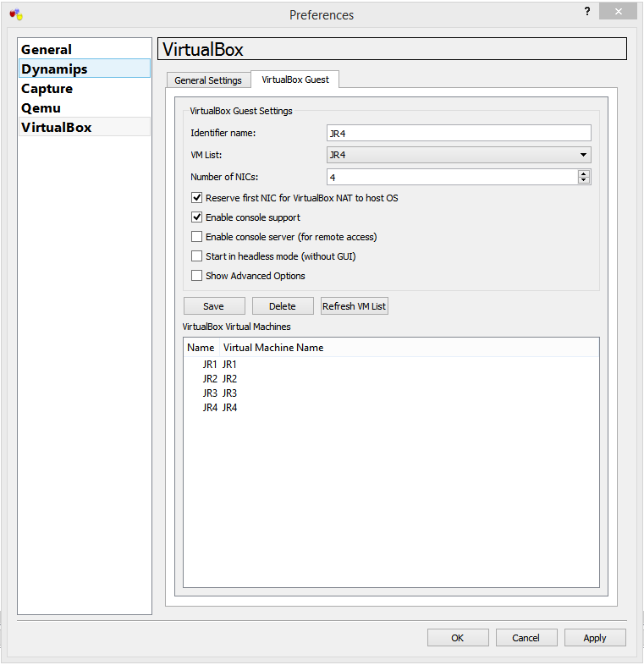Screen dimensions: 644x665
Task: Select Capture in the preferences sidebar
Action: coord(85,88)
